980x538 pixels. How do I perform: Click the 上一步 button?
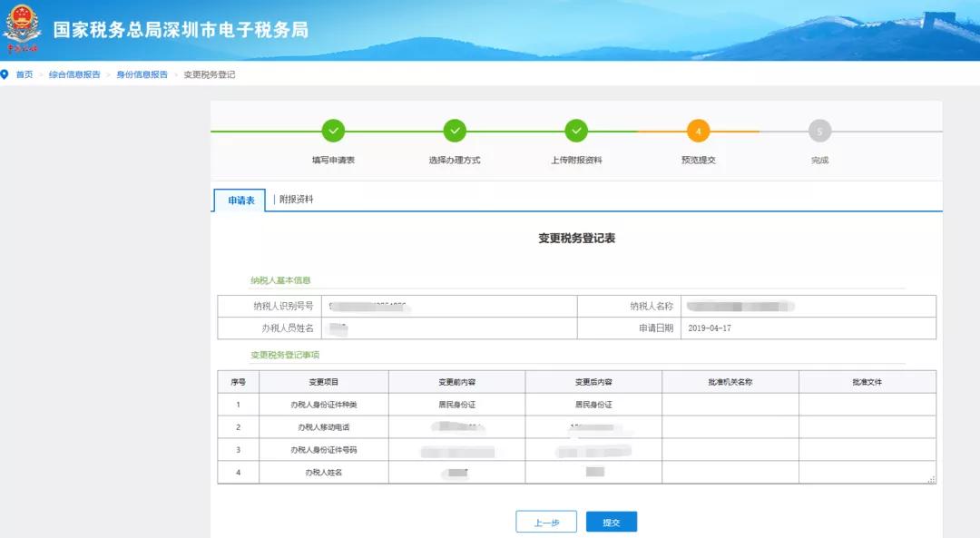pos(546,522)
